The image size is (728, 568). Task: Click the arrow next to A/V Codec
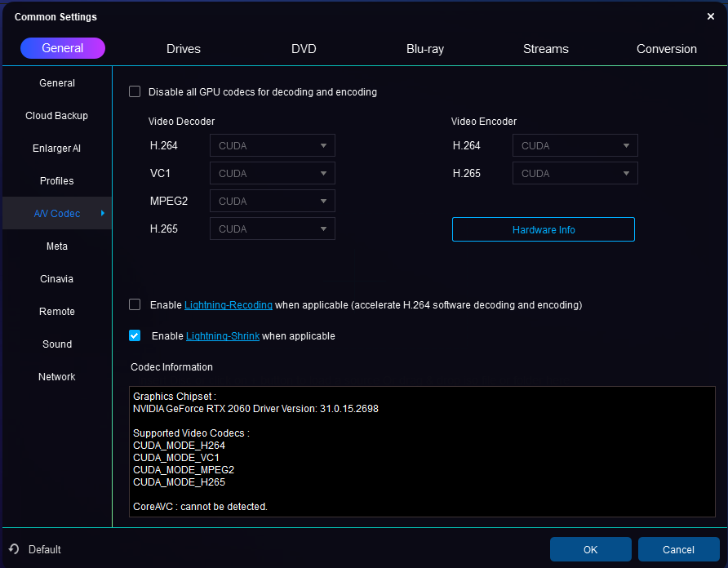[103, 213]
